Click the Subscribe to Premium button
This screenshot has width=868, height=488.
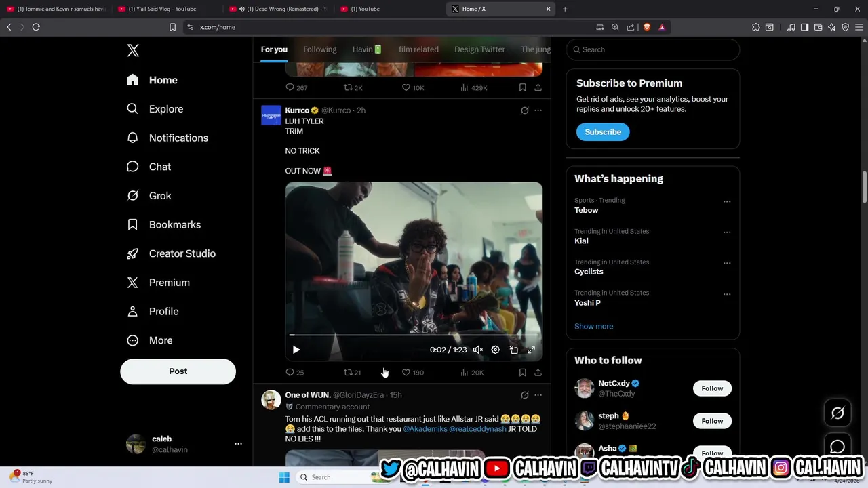point(603,132)
